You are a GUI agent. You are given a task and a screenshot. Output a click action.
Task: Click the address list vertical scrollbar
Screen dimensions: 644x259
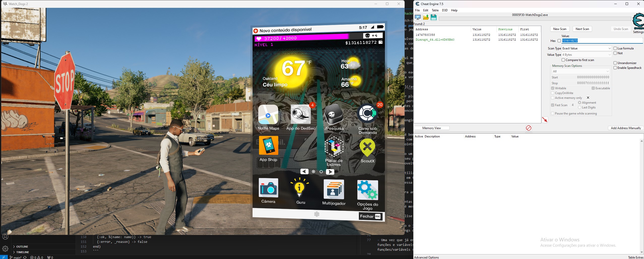point(641,196)
